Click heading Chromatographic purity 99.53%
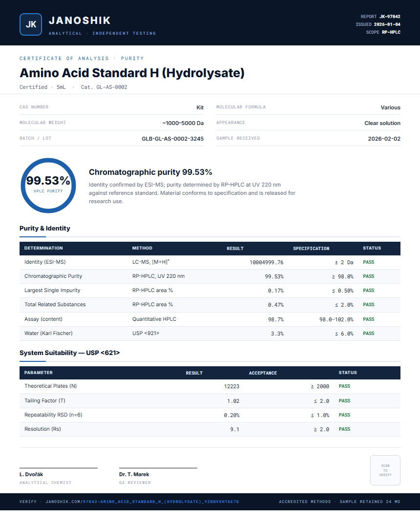This screenshot has height=524, width=420. 150,172
